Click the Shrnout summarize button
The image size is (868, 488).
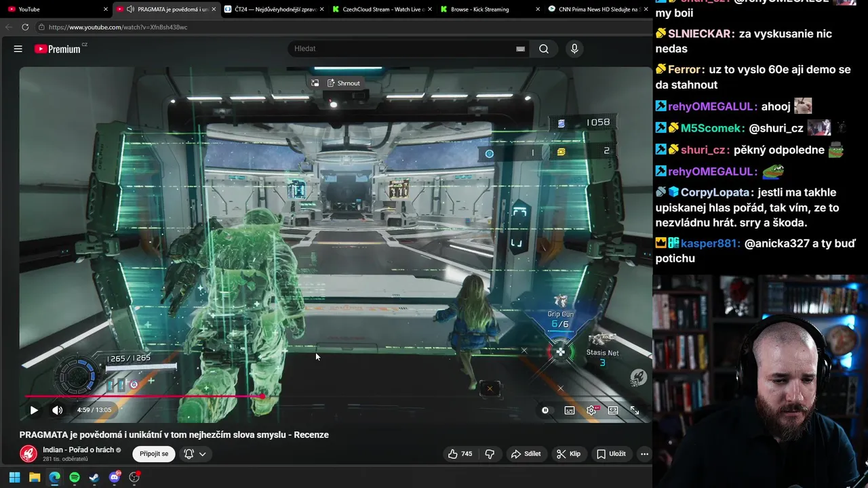coord(344,83)
